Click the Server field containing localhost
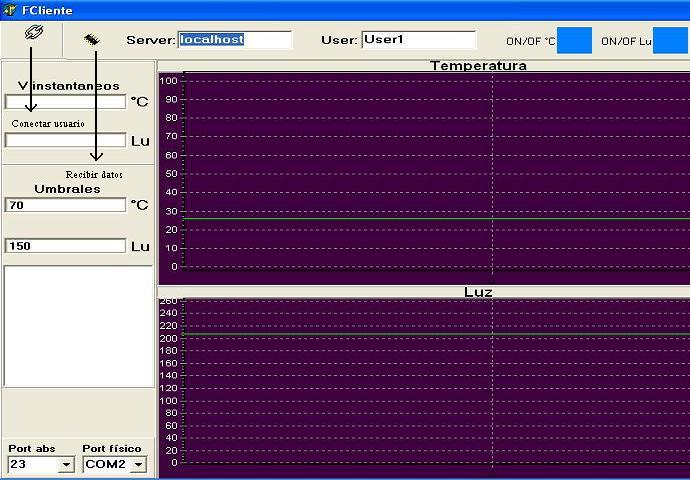690x480 pixels. (235, 40)
